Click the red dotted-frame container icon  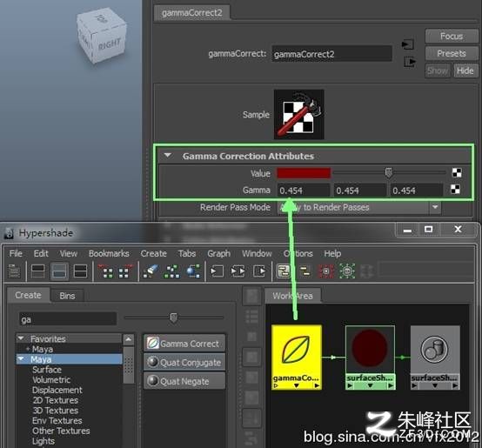point(326,271)
